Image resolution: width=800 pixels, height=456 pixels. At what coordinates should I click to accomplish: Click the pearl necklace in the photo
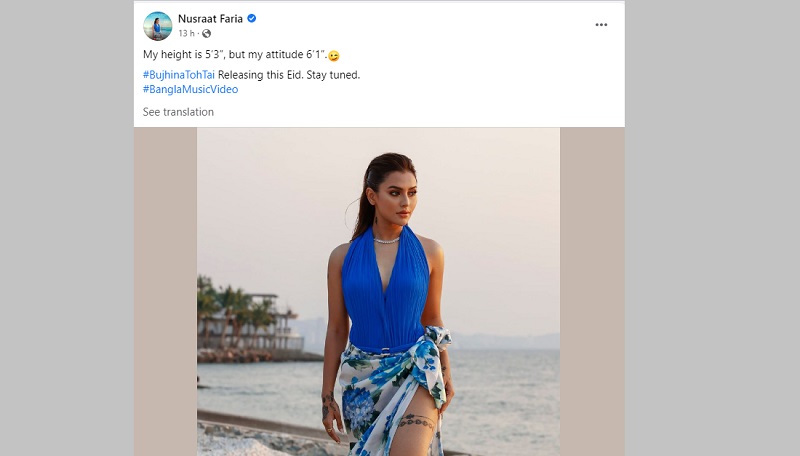pos(386,240)
